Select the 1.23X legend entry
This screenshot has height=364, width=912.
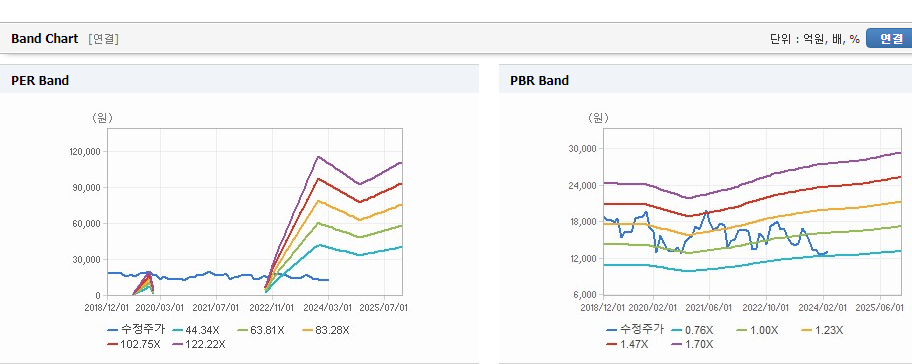pos(822,330)
